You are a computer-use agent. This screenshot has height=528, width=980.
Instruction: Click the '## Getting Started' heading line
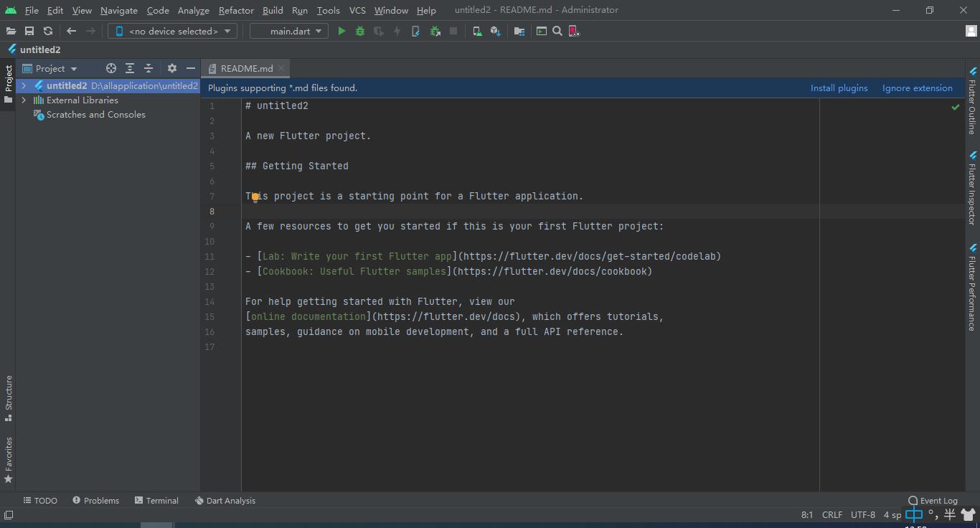[x=297, y=166]
